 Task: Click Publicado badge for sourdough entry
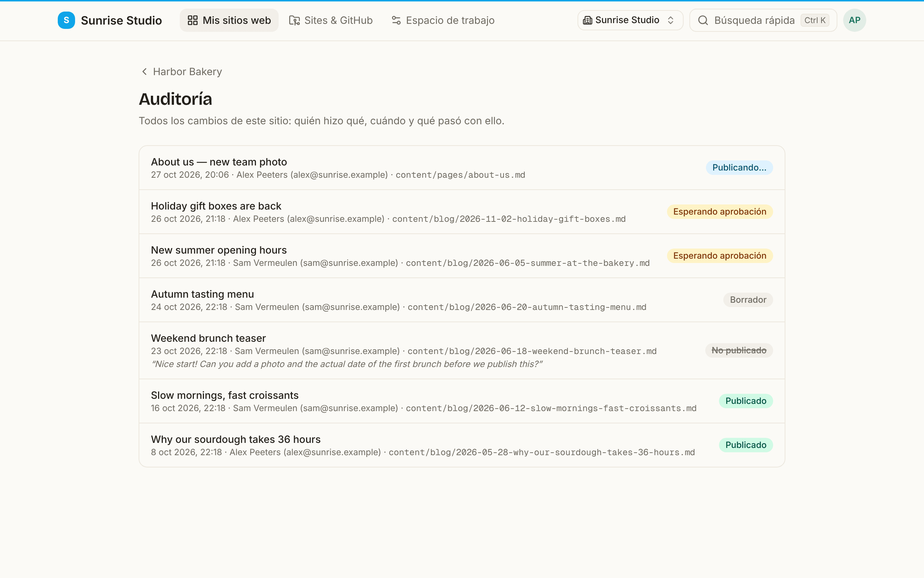click(746, 445)
